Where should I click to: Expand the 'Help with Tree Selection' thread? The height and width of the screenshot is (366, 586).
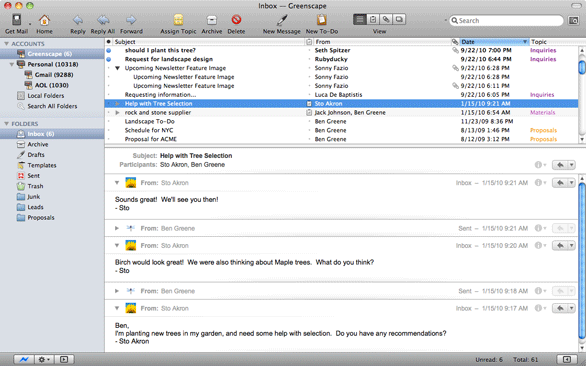tap(117, 104)
